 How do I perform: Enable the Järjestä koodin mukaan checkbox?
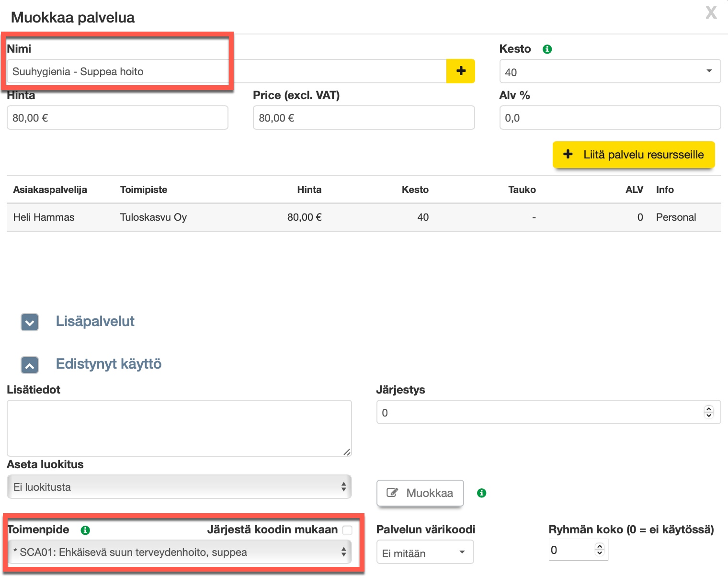point(348,530)
